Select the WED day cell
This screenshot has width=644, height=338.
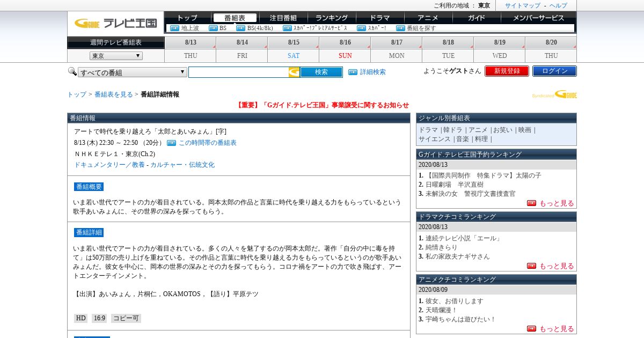click(x=500, y=56)
